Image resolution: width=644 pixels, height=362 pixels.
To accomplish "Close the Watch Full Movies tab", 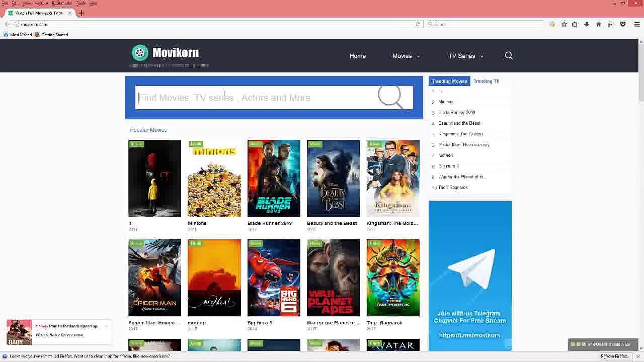I will pos(70,13).
